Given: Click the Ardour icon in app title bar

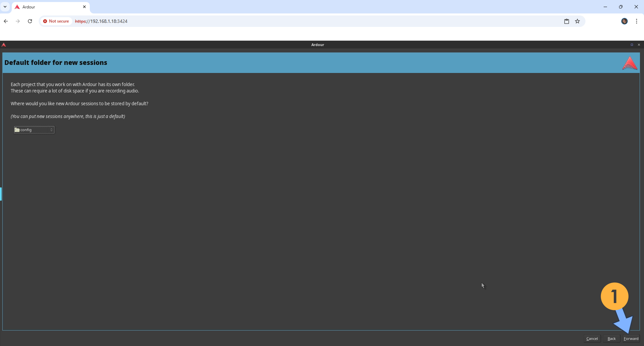Looking at the screenshot, I should point(4,45).
